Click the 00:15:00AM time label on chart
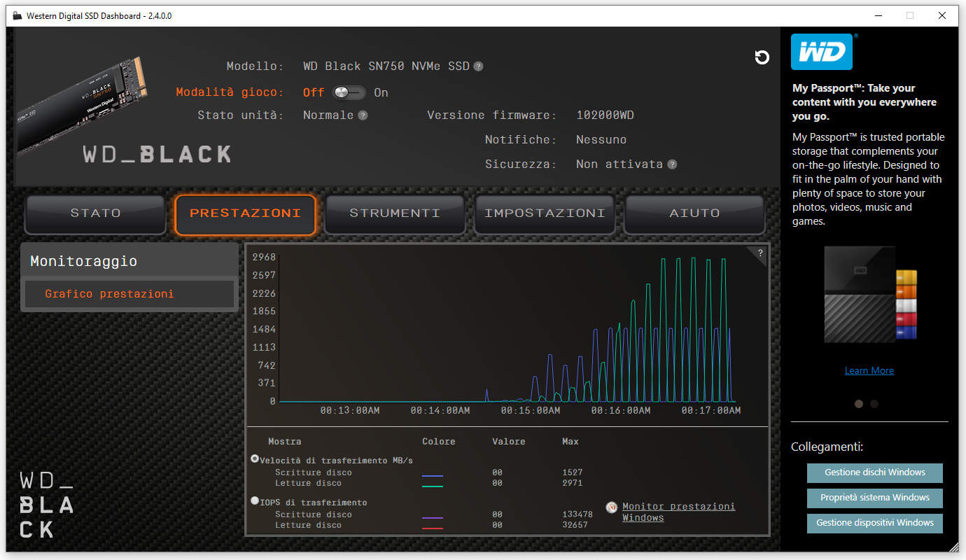The width and height of the screenshot is (966, 560). point(530,411)
